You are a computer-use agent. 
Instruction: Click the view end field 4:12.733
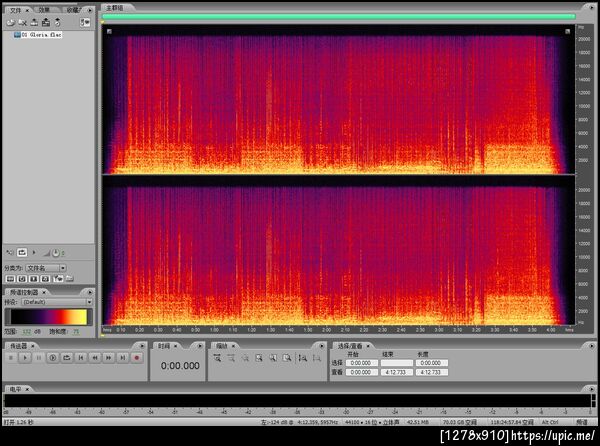pos(396,372)
